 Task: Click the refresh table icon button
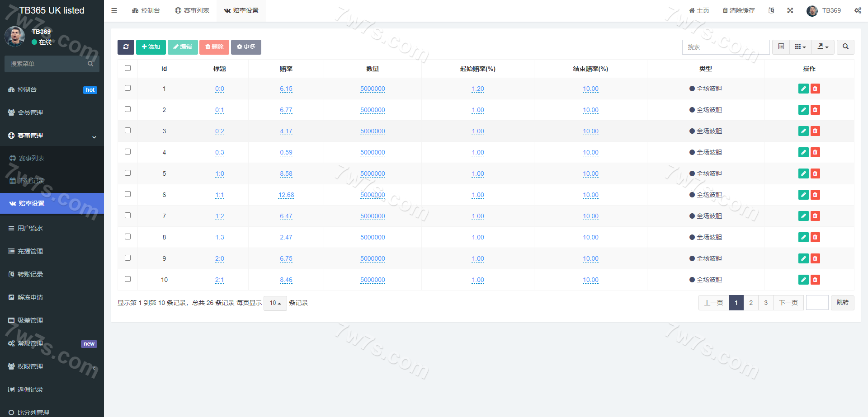[126, 47]
